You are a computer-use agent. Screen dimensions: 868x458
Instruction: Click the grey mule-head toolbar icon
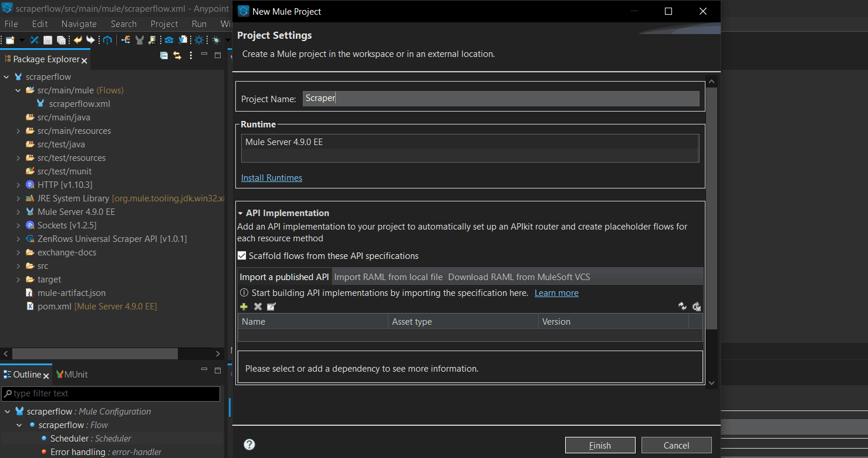140,40
